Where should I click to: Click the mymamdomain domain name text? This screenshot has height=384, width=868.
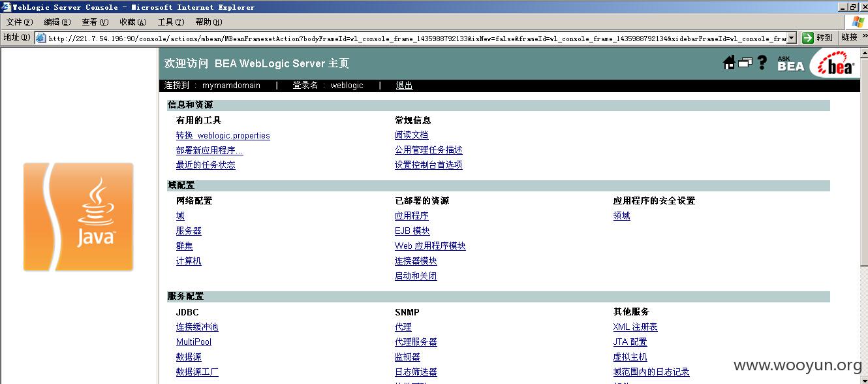[231, 86]
